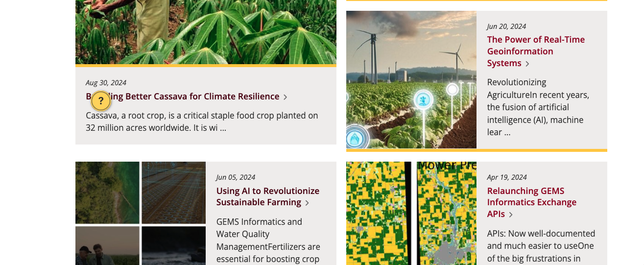Click the wind turbine field image

pos(411,79)
